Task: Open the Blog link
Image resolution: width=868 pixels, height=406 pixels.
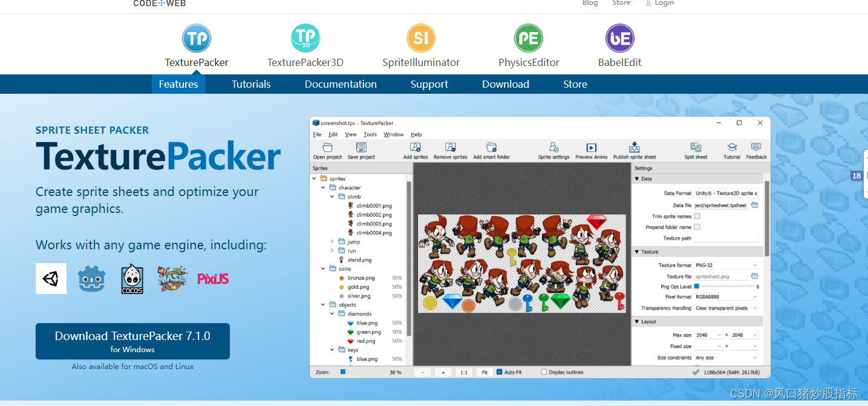Action: tap(590, 3)
